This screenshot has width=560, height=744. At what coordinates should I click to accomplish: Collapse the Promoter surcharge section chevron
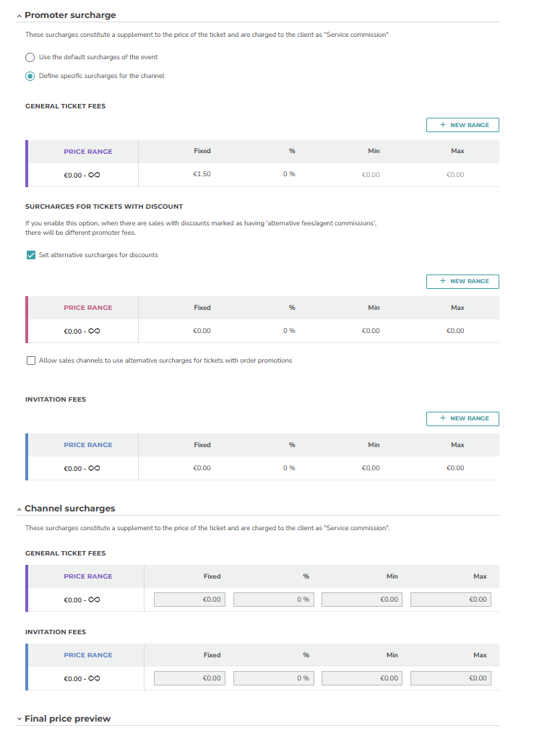click(19, 16)
